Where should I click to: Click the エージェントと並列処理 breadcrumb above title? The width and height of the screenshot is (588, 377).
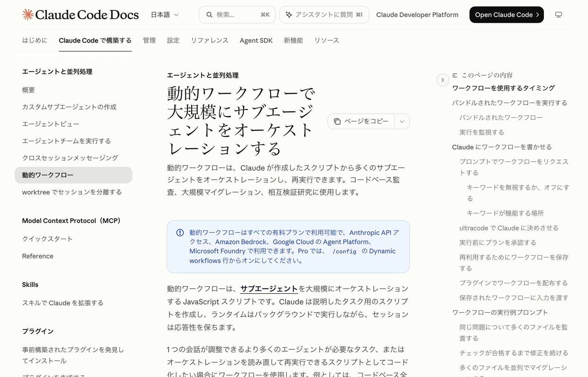tap(203, 75)
